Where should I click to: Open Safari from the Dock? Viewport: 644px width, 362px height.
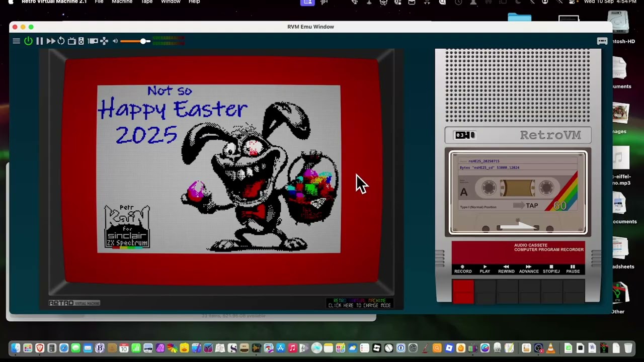coord(64,348)
